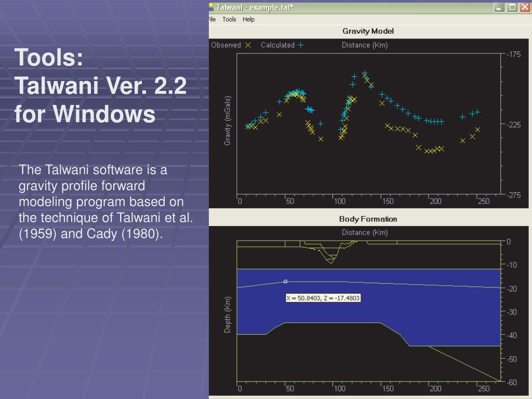Click the -60 depth axis value
This screenshot has width=532, height=399.
512,382
